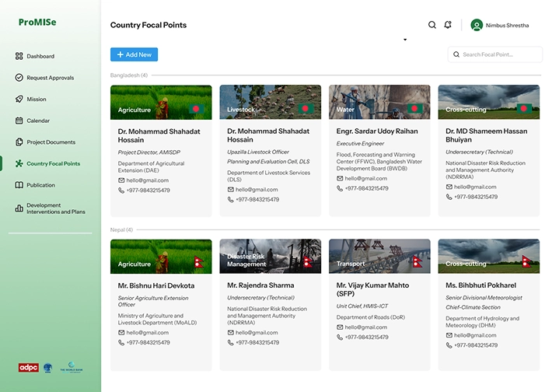
Task: Click Nimbus Shrestha profile avatar
Action: (477, 25)
